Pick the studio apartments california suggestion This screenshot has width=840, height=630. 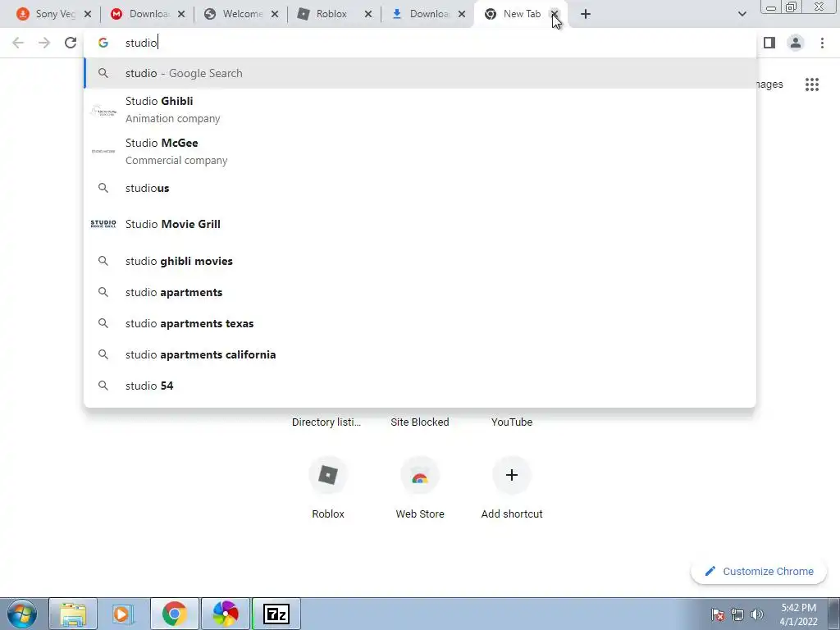tap(420, 354)
